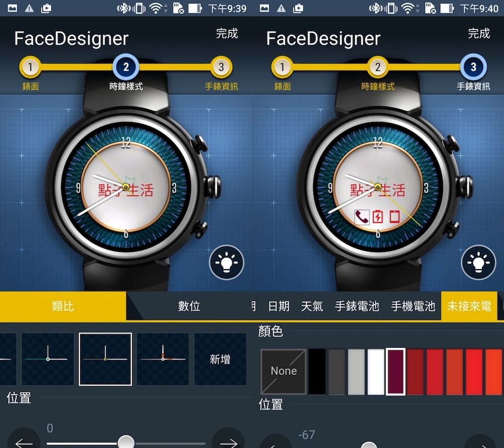Image resolution: width=504 pixels, height=448 pixels.
Task: Tap 新增 to add a clock hand style
Action: 220,359
